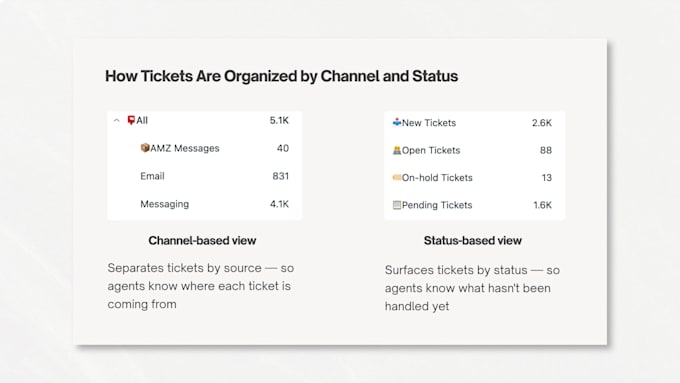
Task: Click the 831 count for Email
Action: pyautogui.click(x=281, y=176)
